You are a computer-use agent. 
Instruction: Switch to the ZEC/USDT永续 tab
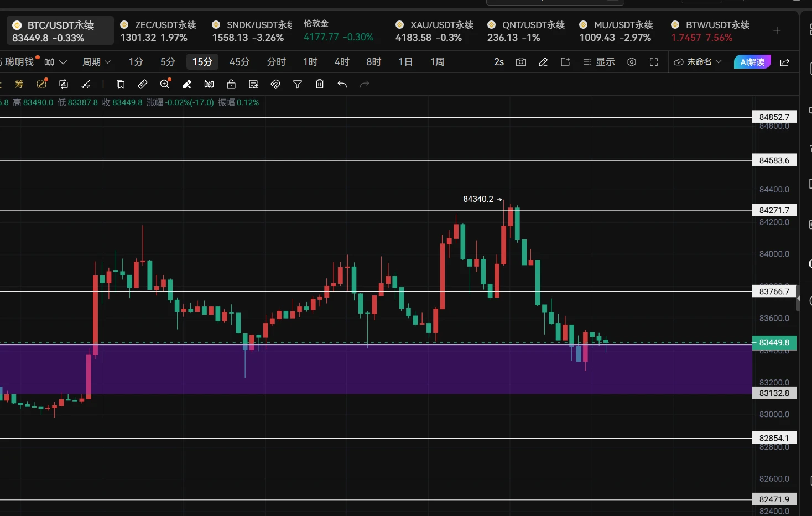pos(158,31)
